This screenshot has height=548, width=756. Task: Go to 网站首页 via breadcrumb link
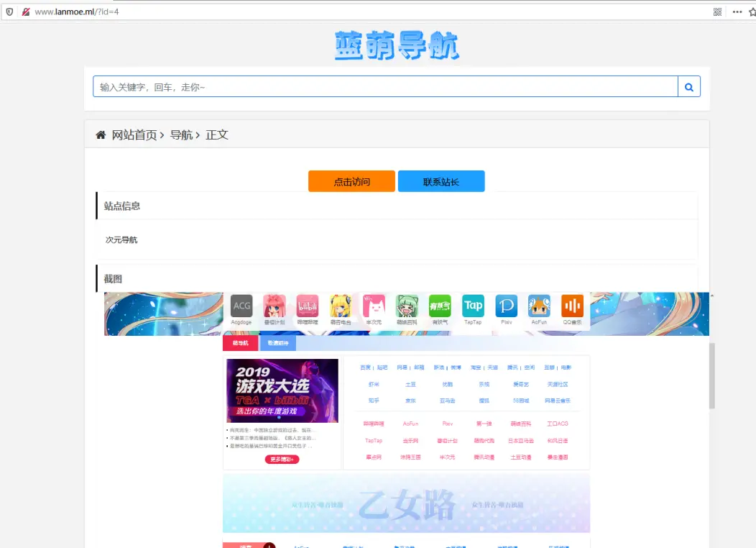click(x=134, y=135)
